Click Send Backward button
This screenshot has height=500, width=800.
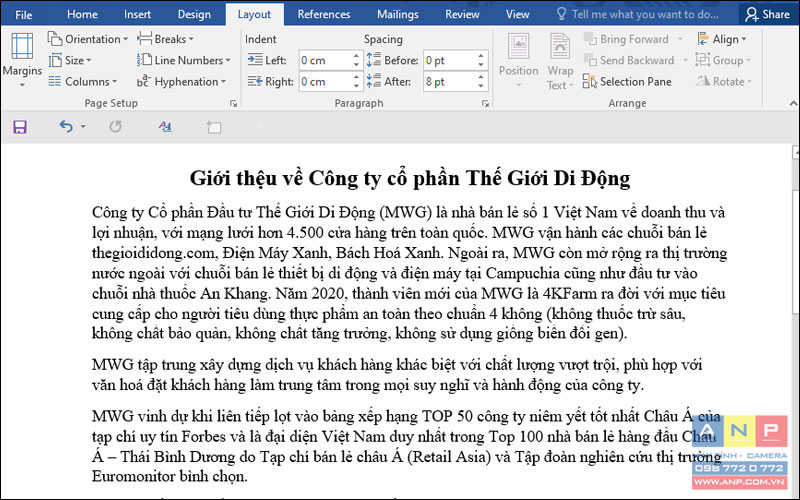click(630, 60)
